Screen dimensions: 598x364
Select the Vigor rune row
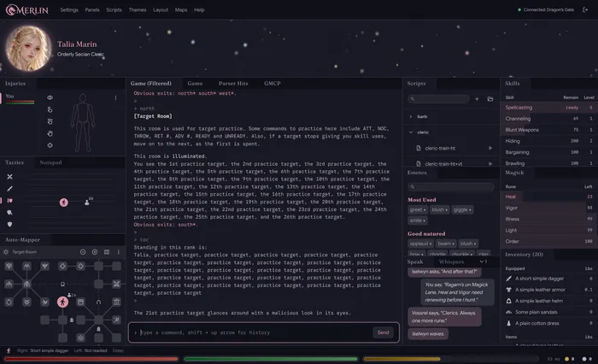point(548,208)
